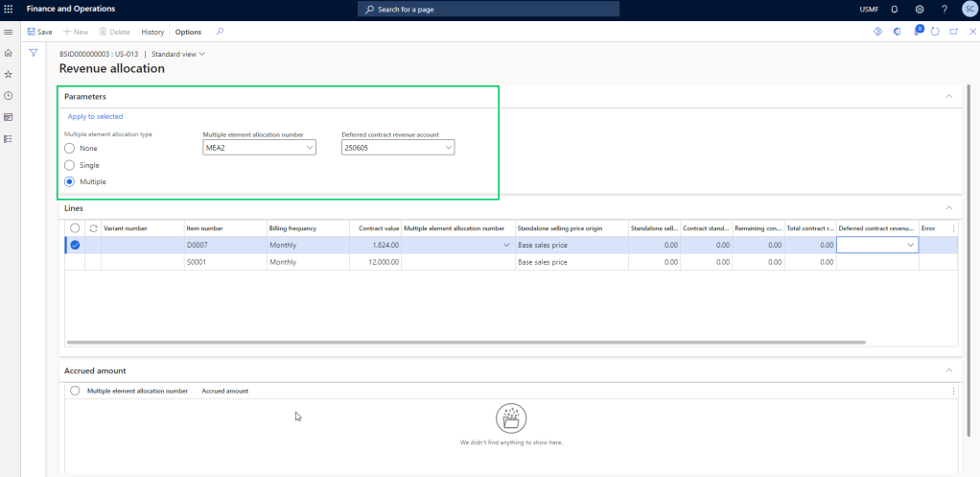Click the Apply to selected link
This screenshot has width=980, height=477.
pyautogui.click(x=95, y=116)
